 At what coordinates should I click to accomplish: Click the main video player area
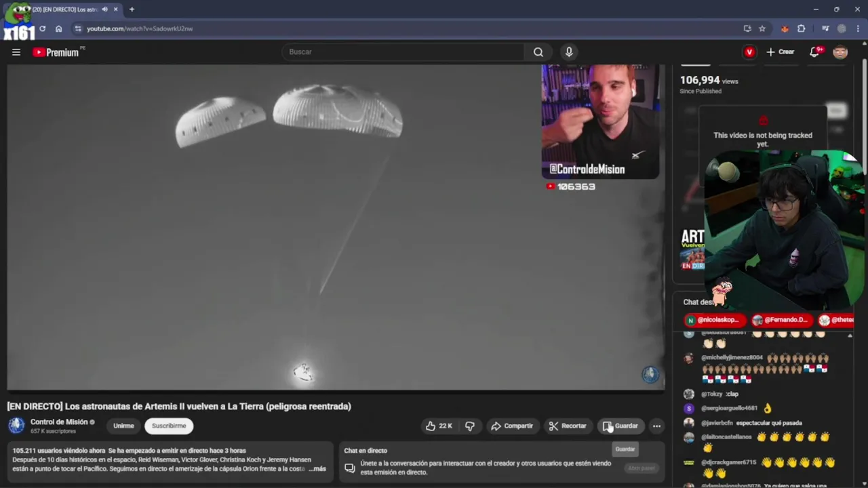click(x=336, y=227)
